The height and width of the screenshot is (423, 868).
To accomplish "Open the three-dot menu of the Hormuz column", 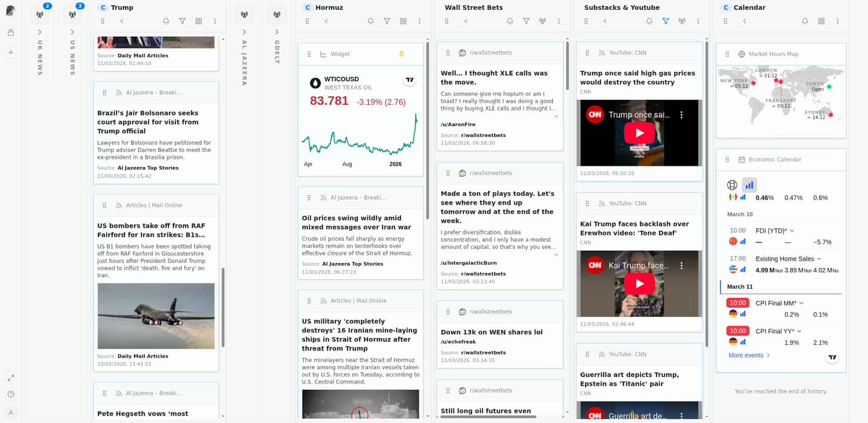I will point(420,21).
